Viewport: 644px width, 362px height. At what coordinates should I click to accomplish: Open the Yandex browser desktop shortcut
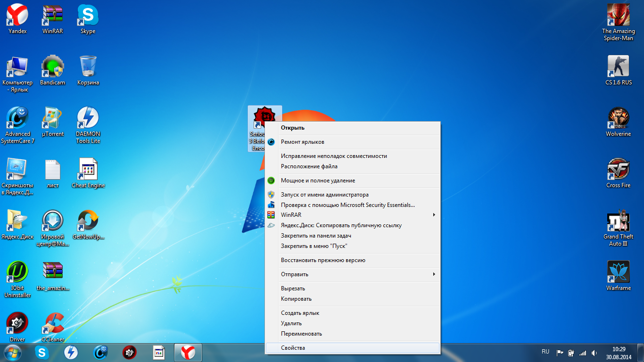pos(17,20)
